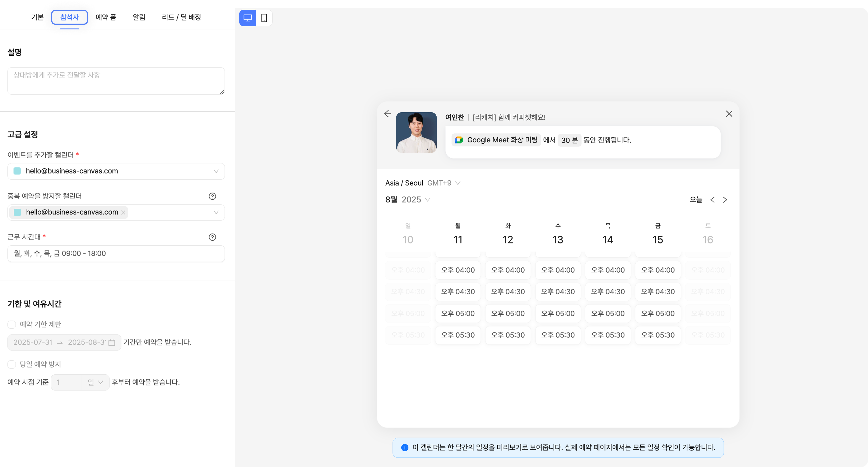Enable 당일 예약 방지 checkbox

coord(12,364)
